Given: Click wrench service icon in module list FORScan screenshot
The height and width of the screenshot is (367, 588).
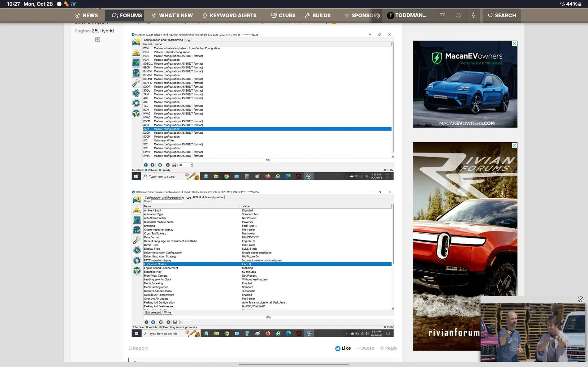Looking at the screenshot, I should pos(136,83).
